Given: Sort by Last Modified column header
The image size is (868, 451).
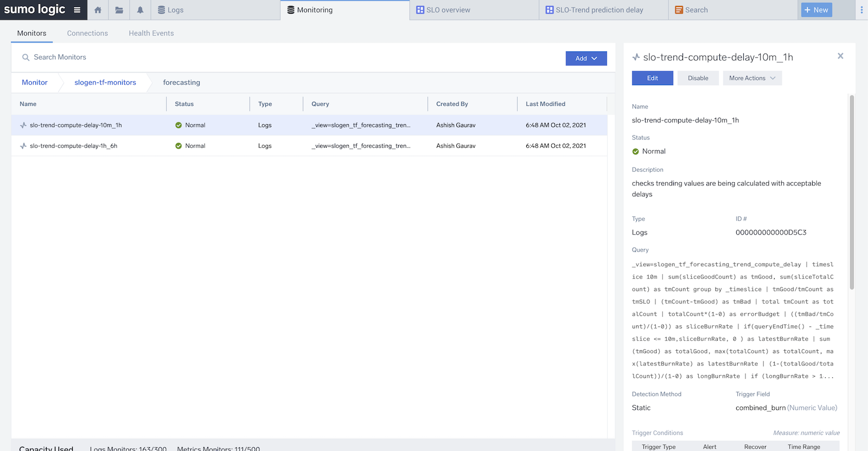Looking at the screenshot, I should pos(545,104).
